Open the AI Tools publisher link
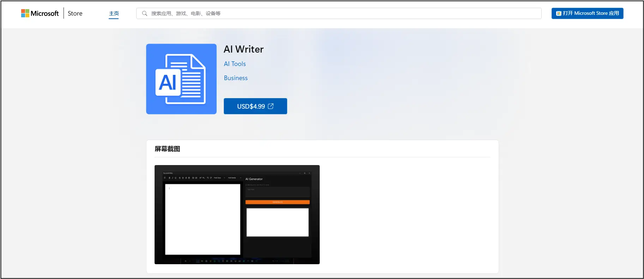644x279 pixels. pyautogui.click(x=235, y=64)
